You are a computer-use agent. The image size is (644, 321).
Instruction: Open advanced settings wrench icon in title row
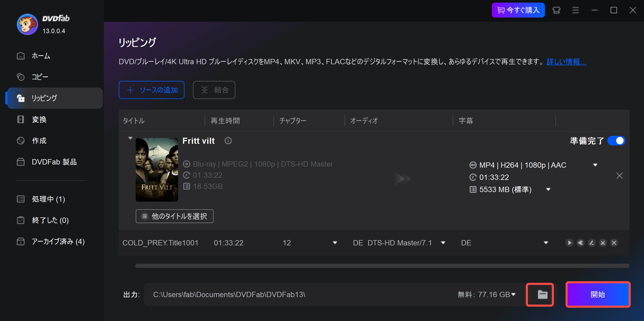point(581,243)
